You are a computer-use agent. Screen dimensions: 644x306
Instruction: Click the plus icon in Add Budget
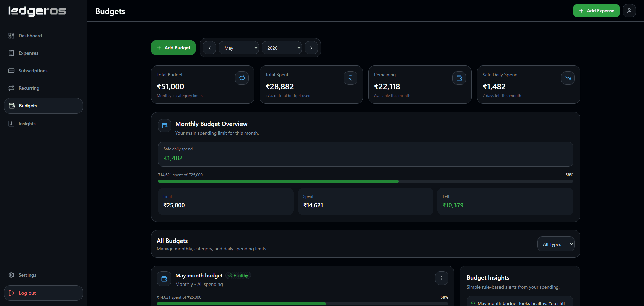coord(159,48)
